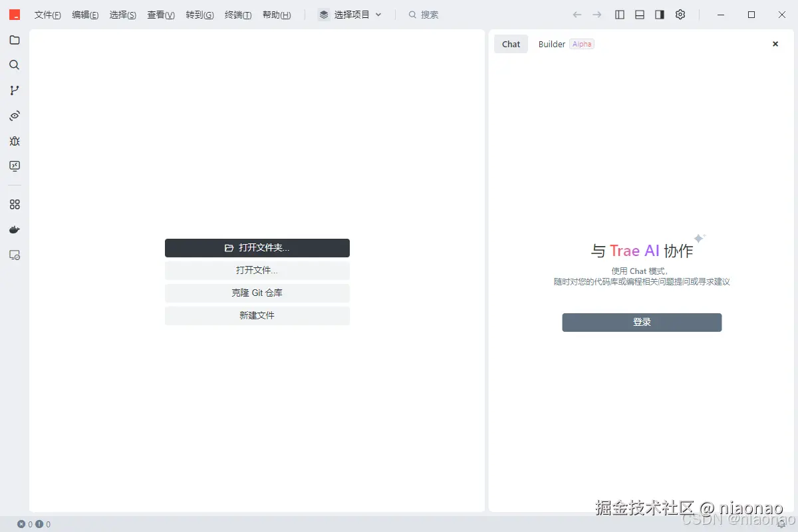Toggle the secondary sidebar layout control
The width and height of the screenshot is (798, 532).
tap(659, 14)
